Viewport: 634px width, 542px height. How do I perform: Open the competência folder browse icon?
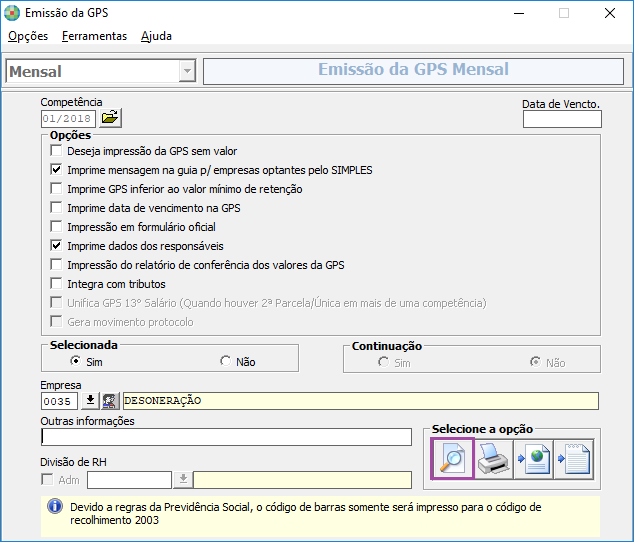pyautogui.click(x=110, y=118)
